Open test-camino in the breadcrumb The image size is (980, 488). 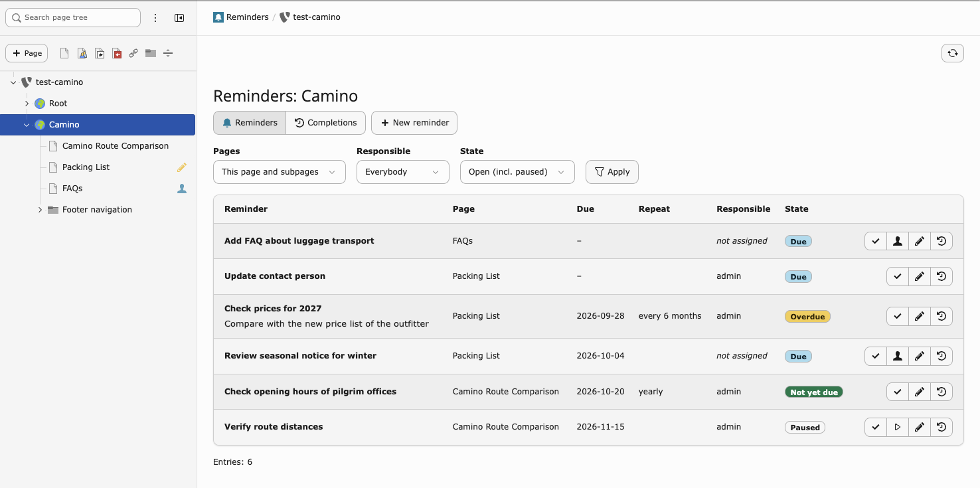pyautogui.click(x=310, y=17)
